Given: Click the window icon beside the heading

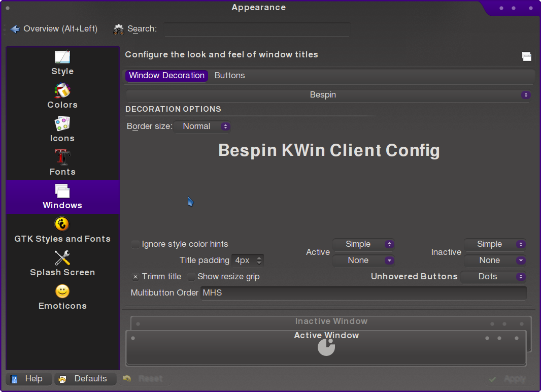Looking at the screenshot, I should [526, 56].
